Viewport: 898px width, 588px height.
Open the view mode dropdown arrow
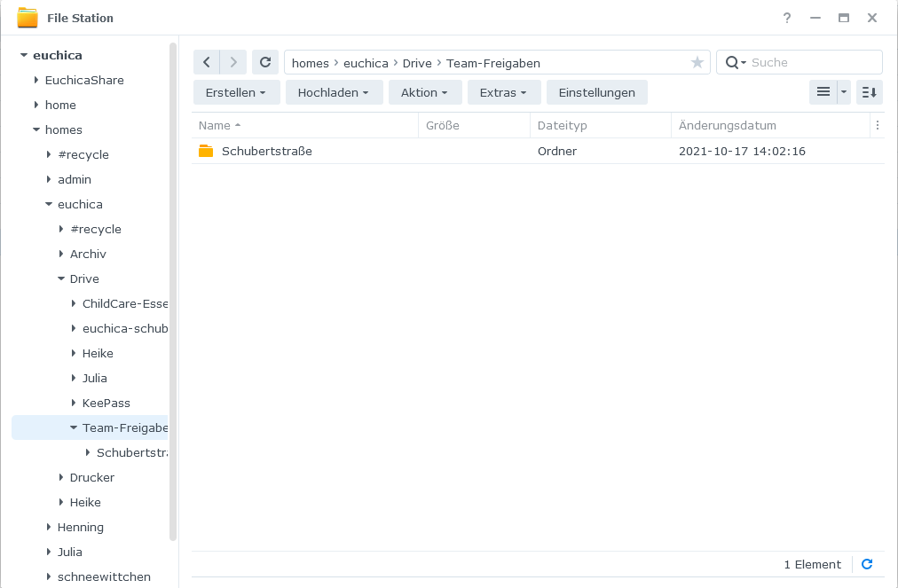click(844, 92)
